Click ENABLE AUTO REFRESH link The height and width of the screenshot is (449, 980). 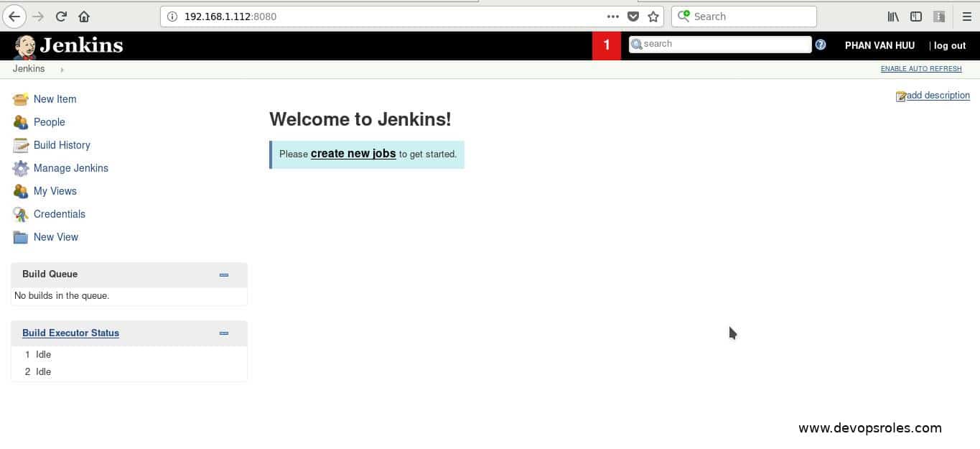(x=921, y=69)
